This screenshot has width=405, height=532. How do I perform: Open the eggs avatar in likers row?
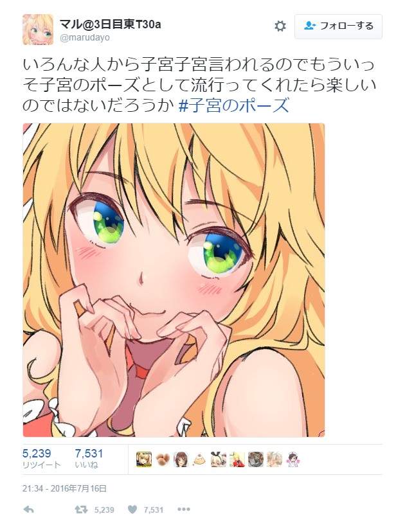162,459
